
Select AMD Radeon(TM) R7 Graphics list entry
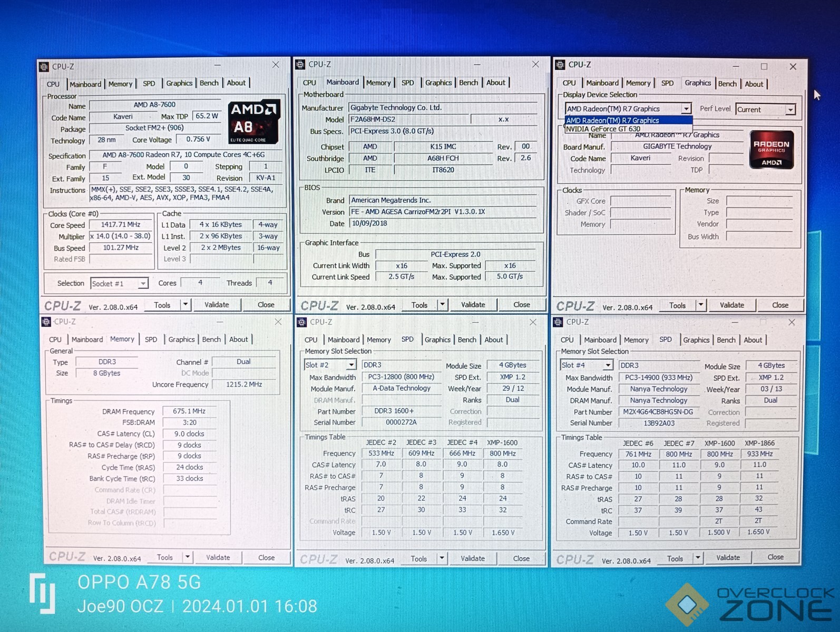pyautogui.click(x=629, y=121)
